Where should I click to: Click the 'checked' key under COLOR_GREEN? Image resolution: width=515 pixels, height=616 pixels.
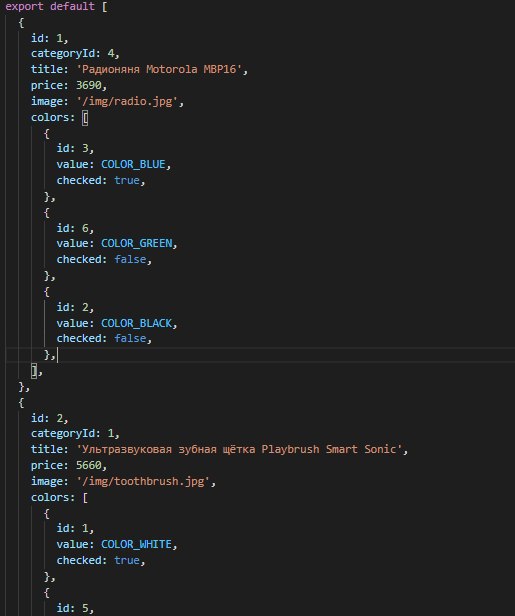(x=79, y=260)
